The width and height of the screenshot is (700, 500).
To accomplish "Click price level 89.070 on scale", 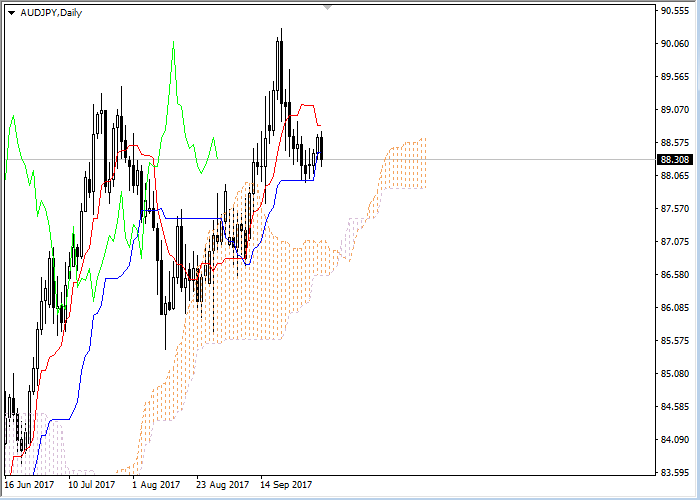I will (x=675, y=110).
